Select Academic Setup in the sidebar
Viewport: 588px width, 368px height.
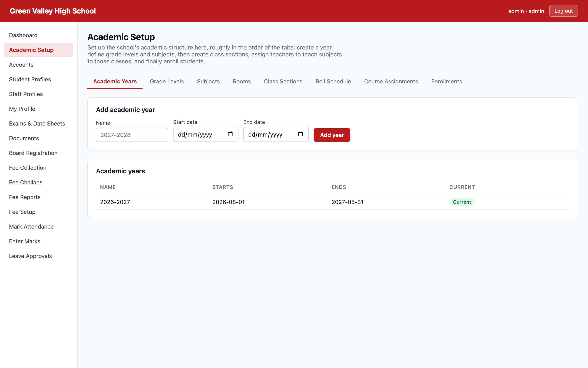(x=39, y=50)
